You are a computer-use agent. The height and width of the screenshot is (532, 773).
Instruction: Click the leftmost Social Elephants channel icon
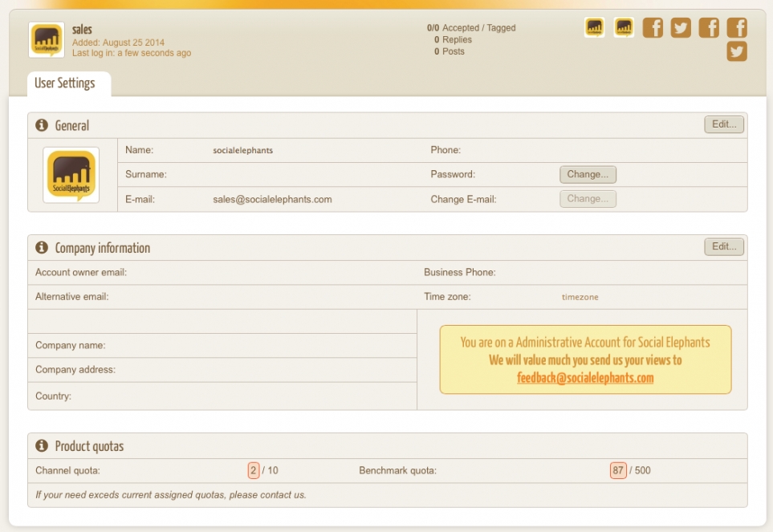[x=595, y=27]
